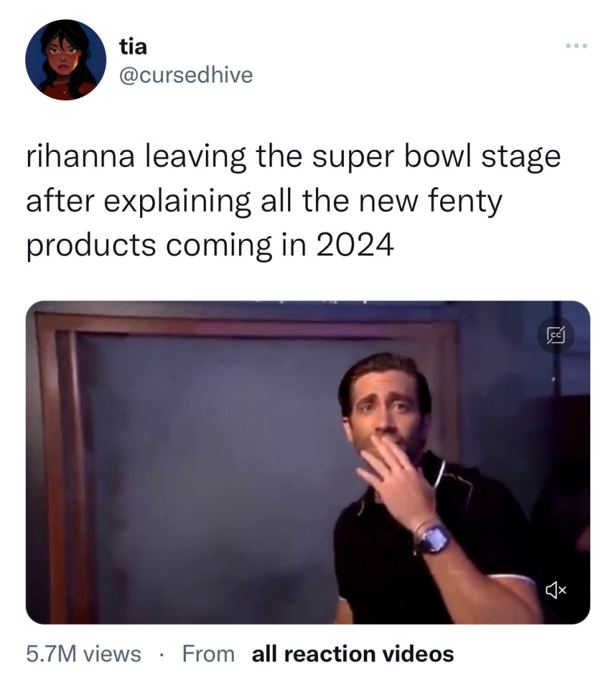The width and height of the screenshot is (616, 679).
Task: Open the tweet's three-dot more options menu
Action: (x=576, y=46)
